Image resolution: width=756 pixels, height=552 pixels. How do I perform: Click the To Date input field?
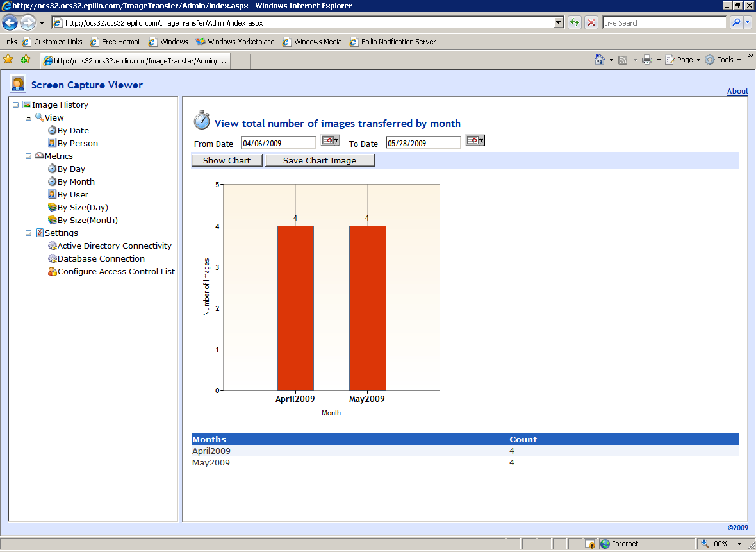[423, 143]
